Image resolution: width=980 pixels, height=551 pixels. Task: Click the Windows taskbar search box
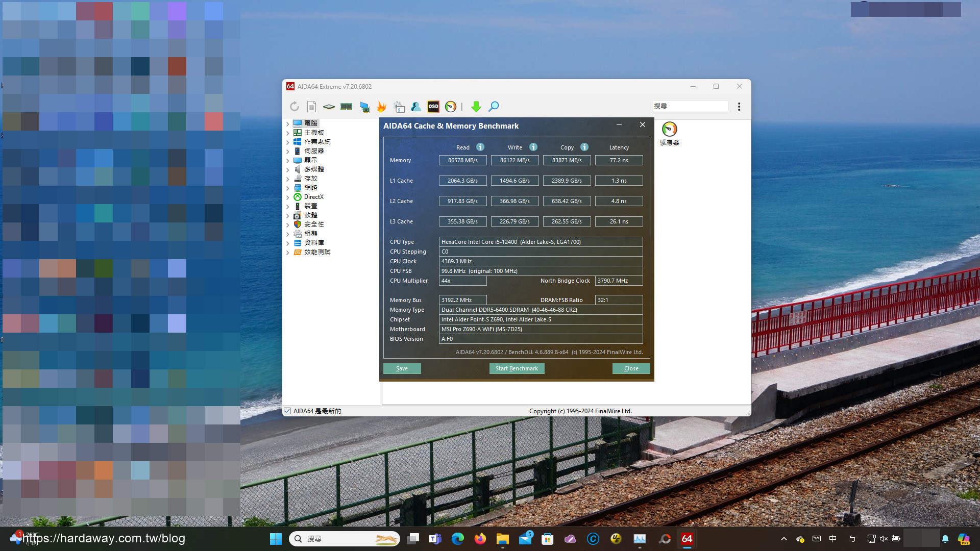pyautogui.click(x=345, y=539)
